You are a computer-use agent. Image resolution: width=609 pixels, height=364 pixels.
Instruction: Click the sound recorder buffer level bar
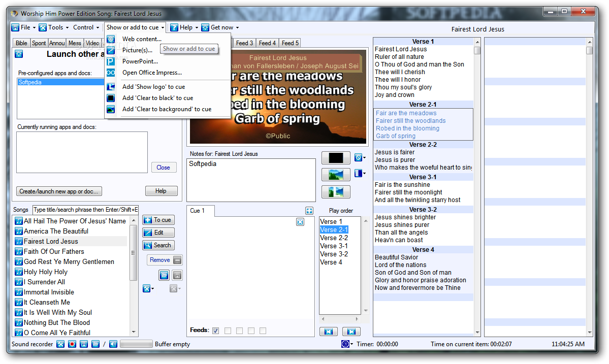coord(136,344)
